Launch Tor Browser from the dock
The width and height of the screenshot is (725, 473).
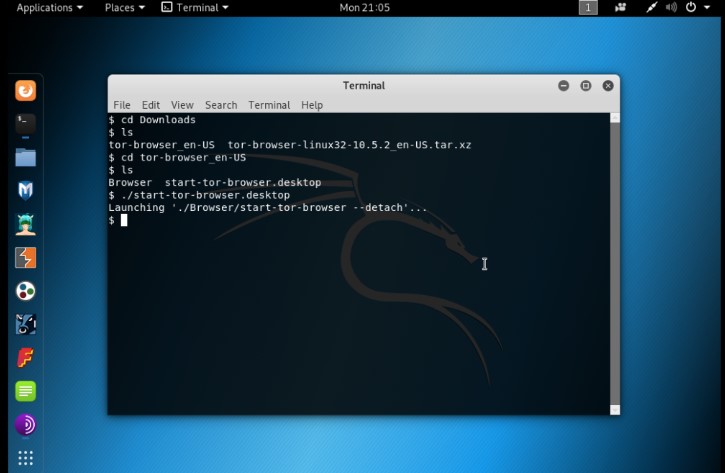[x=25, y=424]
